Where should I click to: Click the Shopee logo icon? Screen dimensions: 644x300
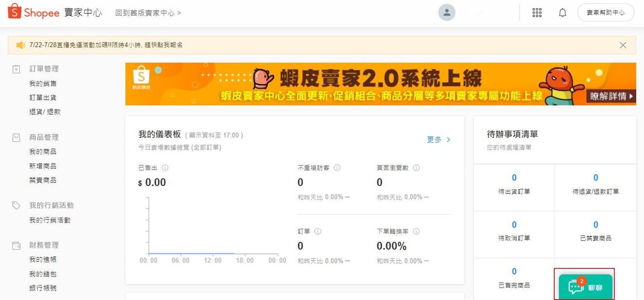tap(14, 11)
